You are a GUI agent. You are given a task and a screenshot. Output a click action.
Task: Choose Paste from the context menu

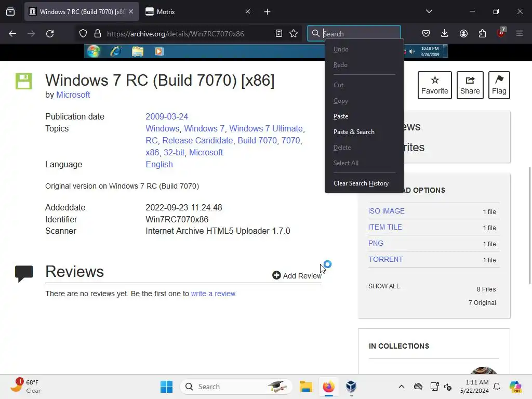[364, 116]
